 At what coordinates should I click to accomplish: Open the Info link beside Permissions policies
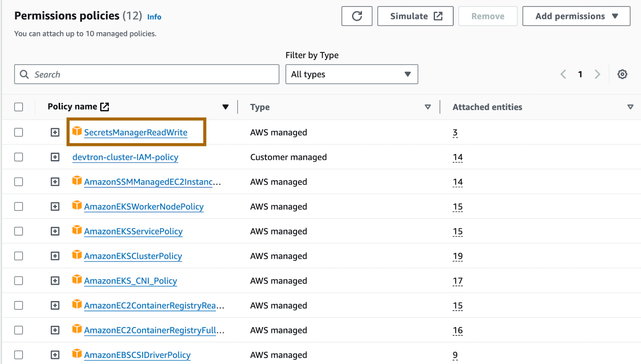[154, 17]
